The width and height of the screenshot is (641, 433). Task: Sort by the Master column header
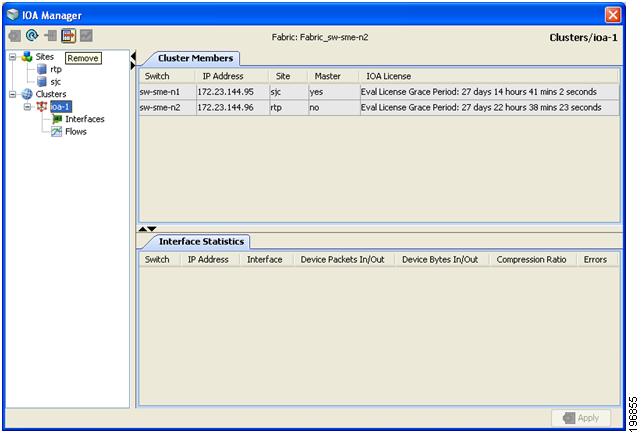(x=333, y=76)
